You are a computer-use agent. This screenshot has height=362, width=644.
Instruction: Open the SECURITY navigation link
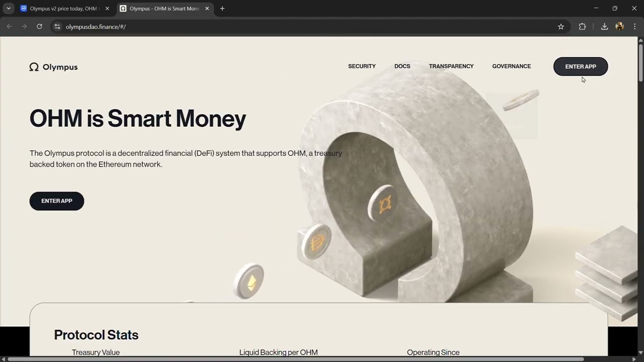362,66
